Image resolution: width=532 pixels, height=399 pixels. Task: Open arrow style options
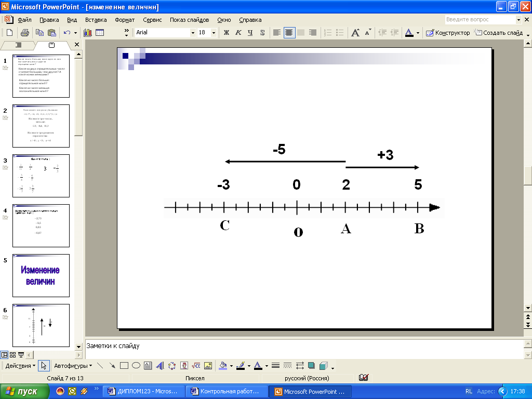click(x=300, y=365)
